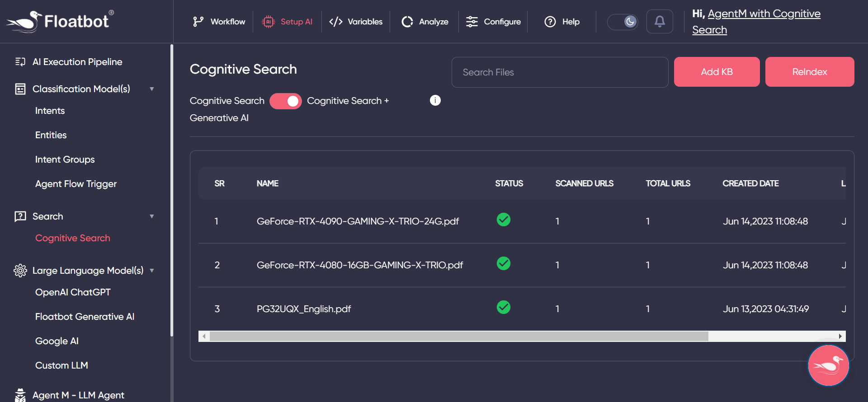
Task: Click the Search section question icon
Action: (20, 216)
